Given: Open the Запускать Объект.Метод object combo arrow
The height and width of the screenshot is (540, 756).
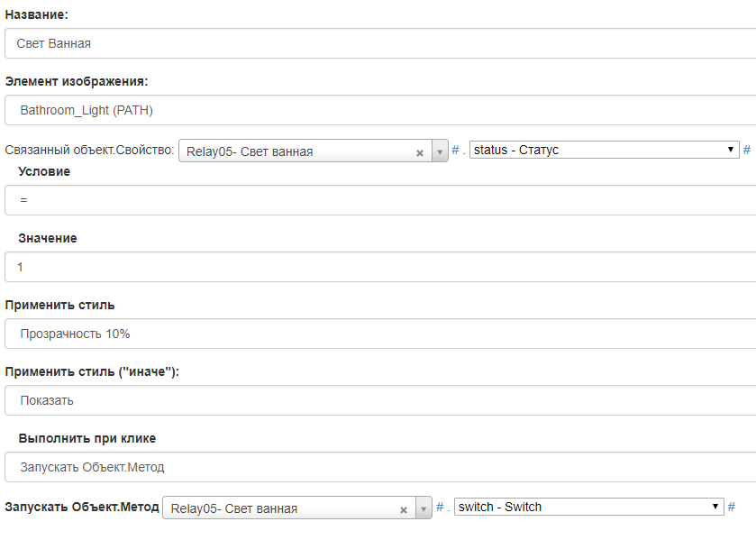Looking at the screenshot, I should pyautogui.click(x=424, y=508).
